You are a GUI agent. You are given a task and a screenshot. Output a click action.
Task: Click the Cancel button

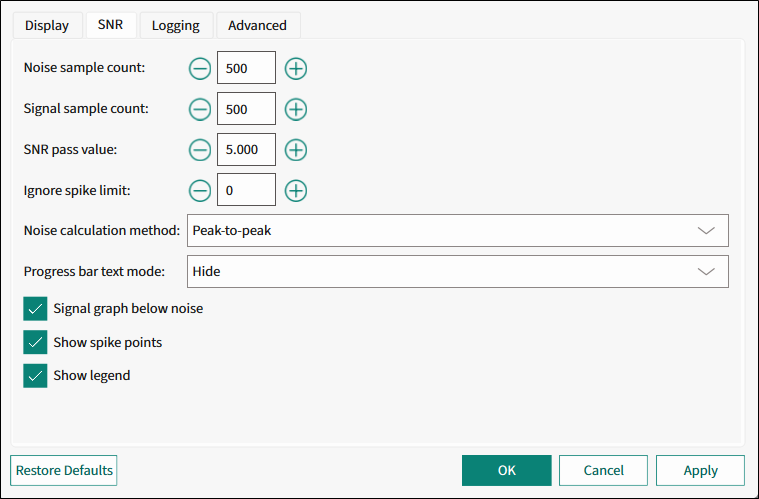click(x=603, y=470)
